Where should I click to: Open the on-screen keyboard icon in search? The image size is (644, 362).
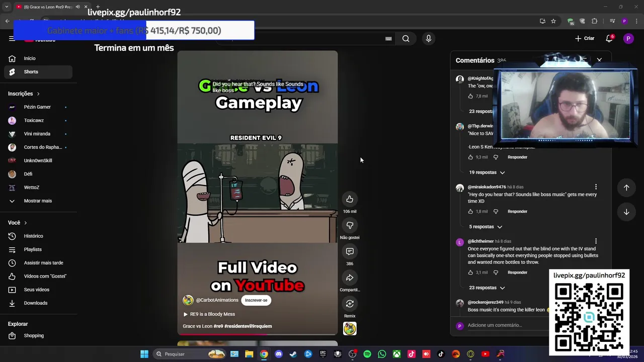[388, 39]
